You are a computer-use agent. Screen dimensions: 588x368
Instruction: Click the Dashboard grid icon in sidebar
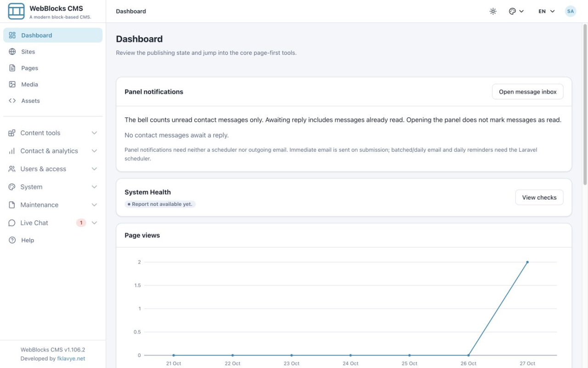(x=12, y=35)
